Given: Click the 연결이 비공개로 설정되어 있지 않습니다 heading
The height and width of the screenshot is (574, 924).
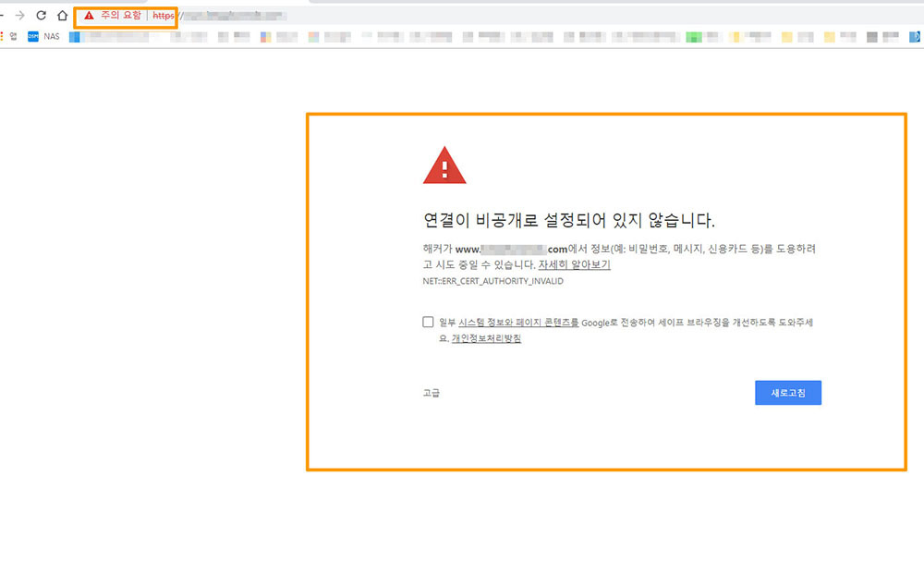Looking at the screenshot, I should point(569,221).
